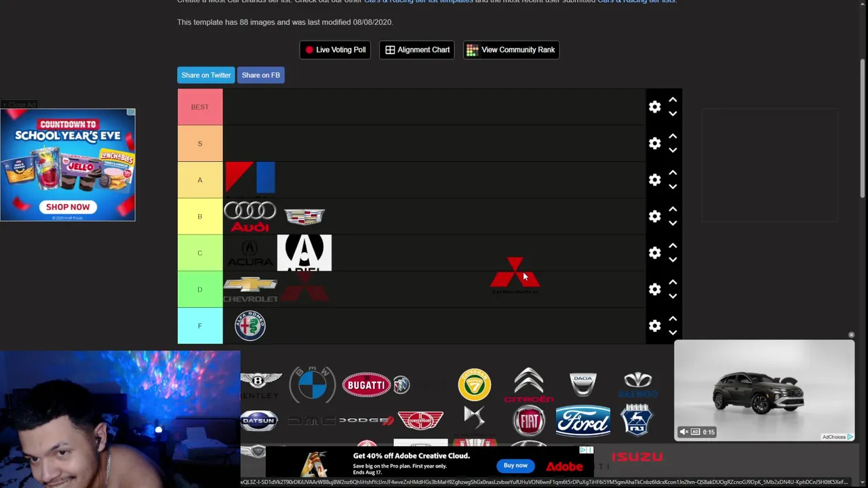Close the car video ad overlay
The width and height of the screenshot is (868, 488).
[851, 335]
